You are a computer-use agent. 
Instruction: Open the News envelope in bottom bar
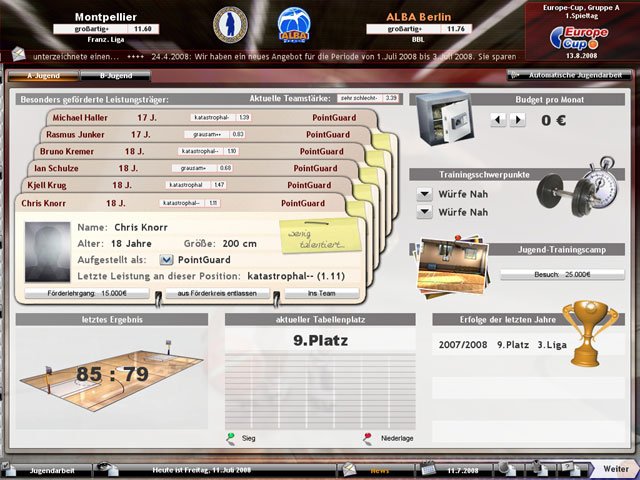tap(349, 469)
